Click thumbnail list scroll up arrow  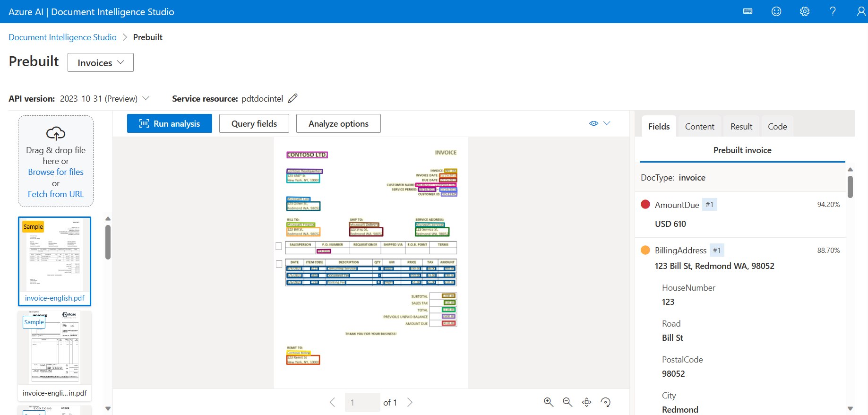pyautogui.click(x=108, y=218)
